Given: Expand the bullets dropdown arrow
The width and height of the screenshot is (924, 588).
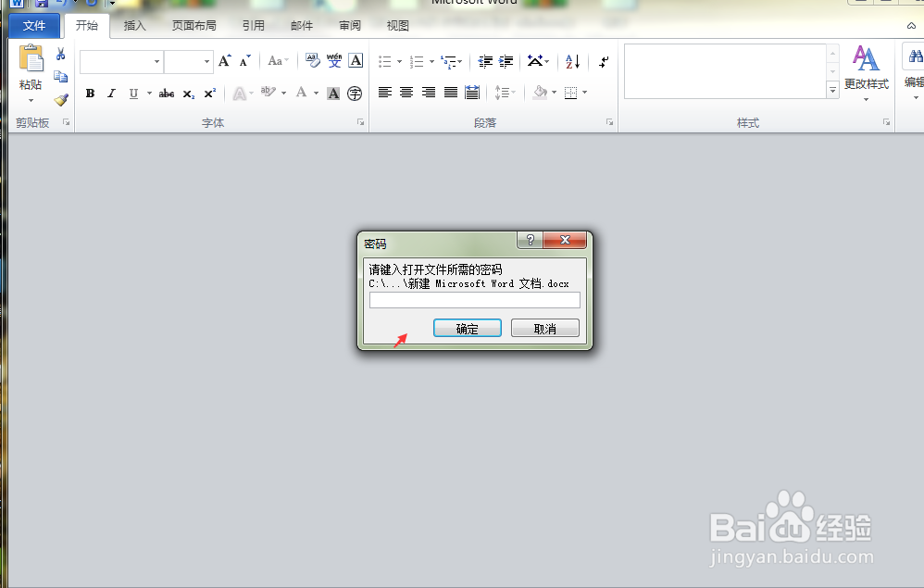Looking at the screenshot, I should (399, 61).
